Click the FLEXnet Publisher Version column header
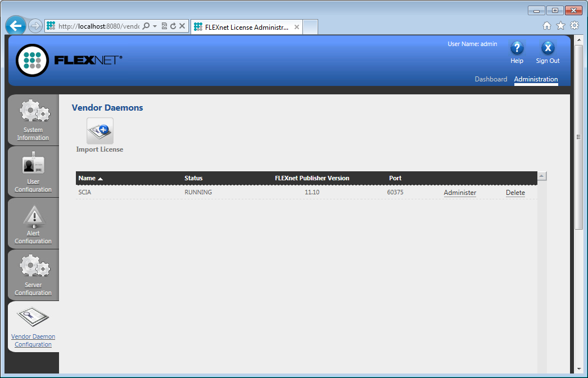 312,178
